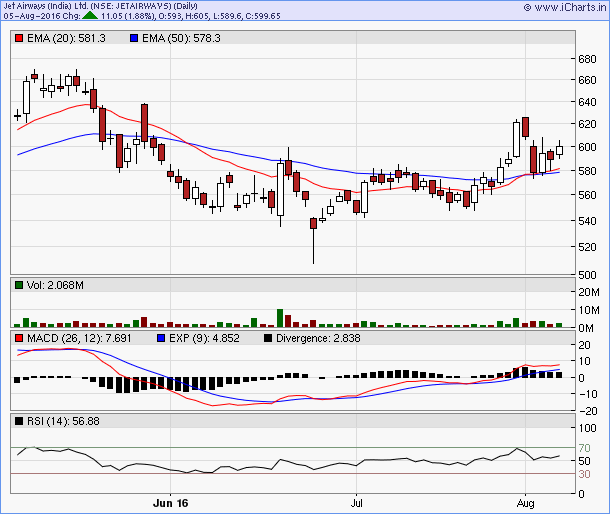Click the 10M volume axis label
The image size is (610, 514).
[x=589, y=310]
